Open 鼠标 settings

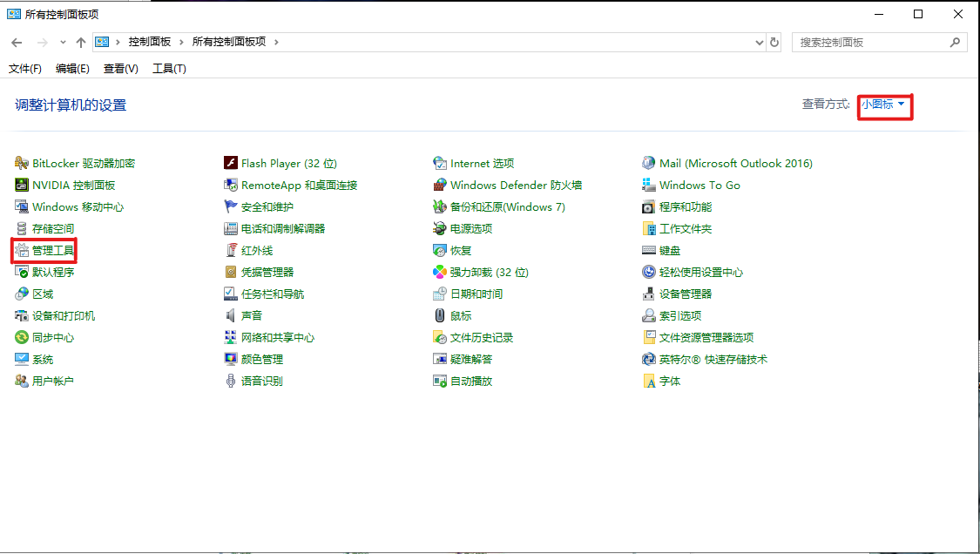pyautogui.click(x=462, y=314)
